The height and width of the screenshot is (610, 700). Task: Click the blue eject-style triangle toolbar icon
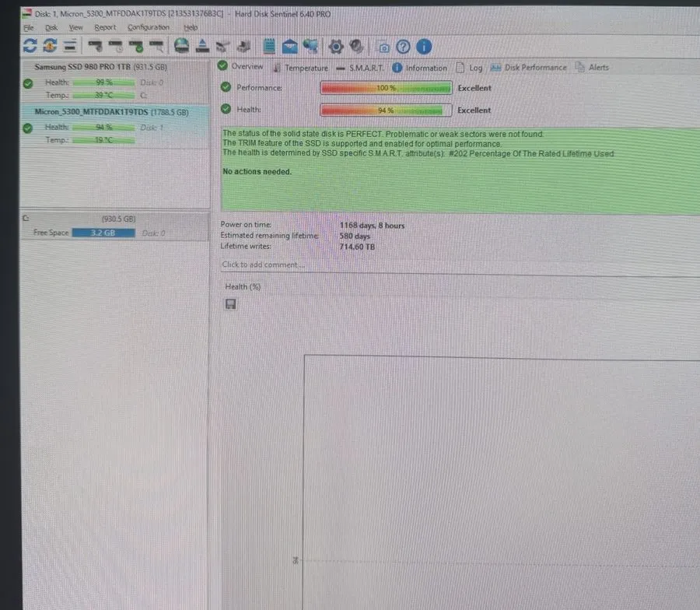202,46
